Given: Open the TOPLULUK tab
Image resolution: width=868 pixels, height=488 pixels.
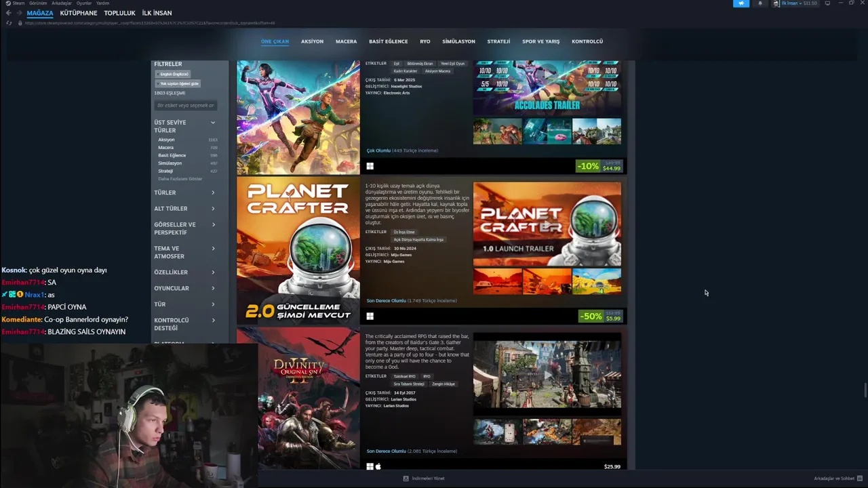Looking at the screenshot, I should tap(120, 13).
